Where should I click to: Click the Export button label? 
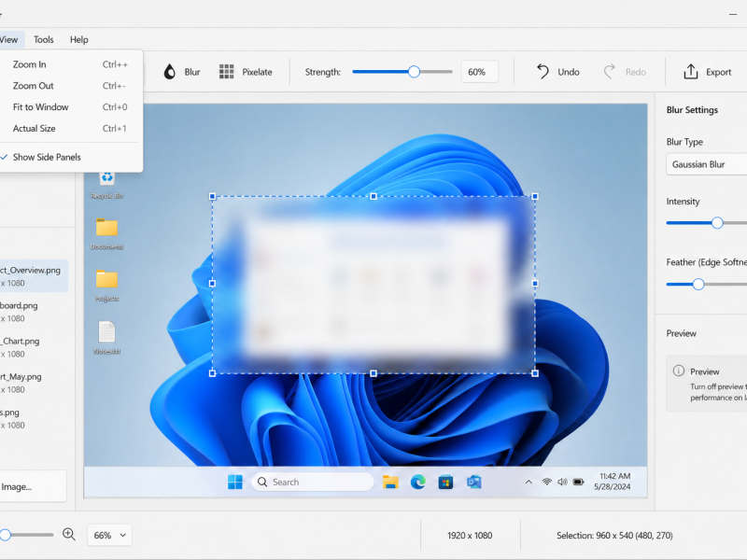pos(718,72)
